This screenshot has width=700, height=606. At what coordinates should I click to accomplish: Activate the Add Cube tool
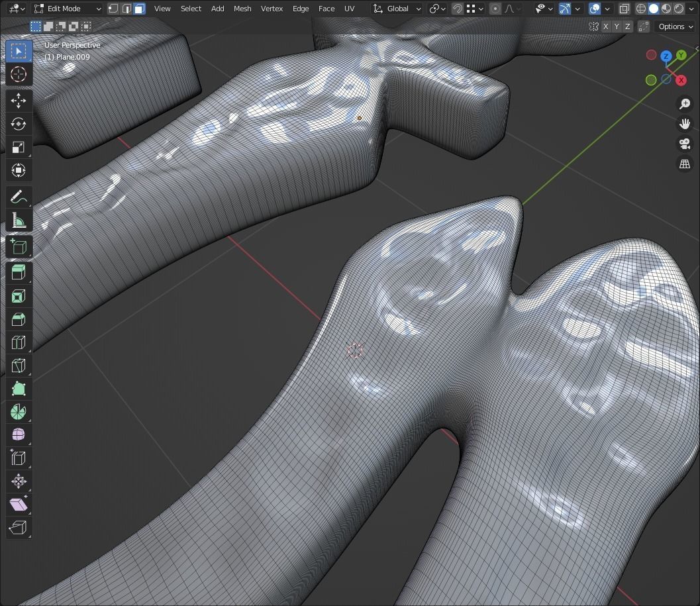tap(19, 246)
